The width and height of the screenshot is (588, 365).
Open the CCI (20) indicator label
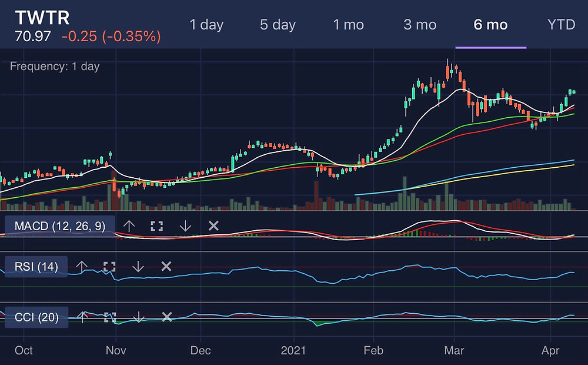[x=36, y=317]
